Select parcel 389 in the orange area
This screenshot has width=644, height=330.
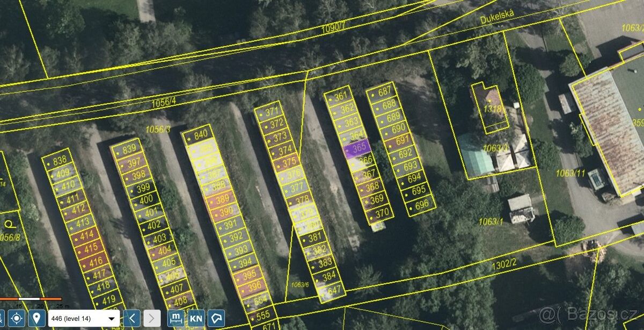[x=219, y=199]
